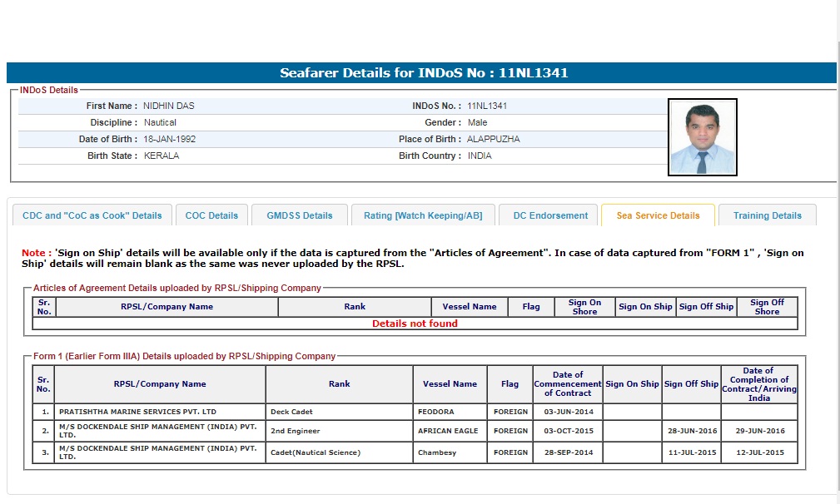Click the INDoS No. value 11NL1341
The height and width of the screenshot is (504, 840).
coord(487,106)
